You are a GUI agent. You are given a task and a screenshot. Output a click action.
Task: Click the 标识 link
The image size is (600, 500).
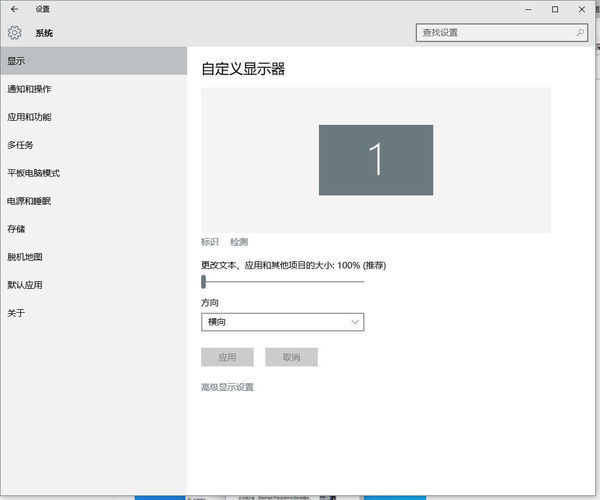[210, 242]
